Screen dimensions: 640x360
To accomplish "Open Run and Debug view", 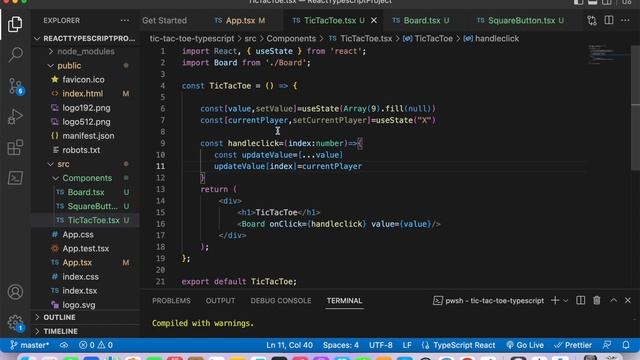I will (15, 117).
